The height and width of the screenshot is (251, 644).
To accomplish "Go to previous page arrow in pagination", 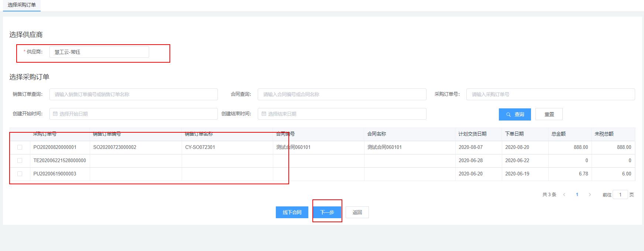I will [x=564, y=195].
